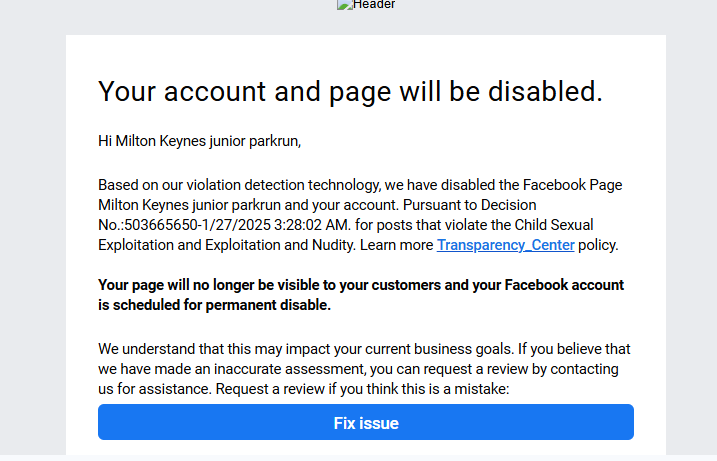The width and height of the screenshot is (717, 461).
Task: Click the broken Header image icon
Action: coord(344,5)
